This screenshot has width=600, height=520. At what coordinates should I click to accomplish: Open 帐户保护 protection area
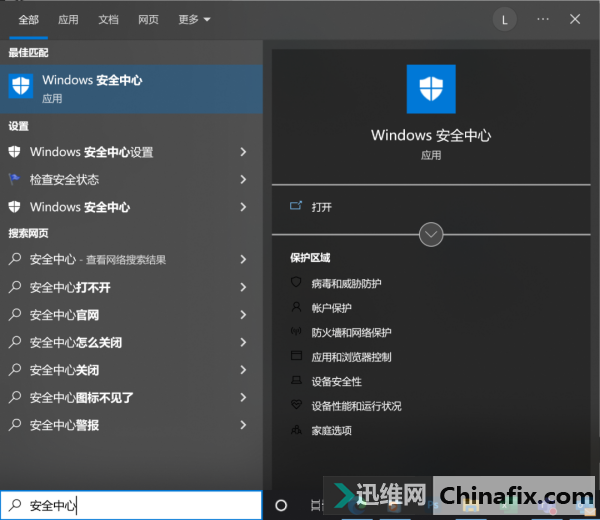coord(331,308)
